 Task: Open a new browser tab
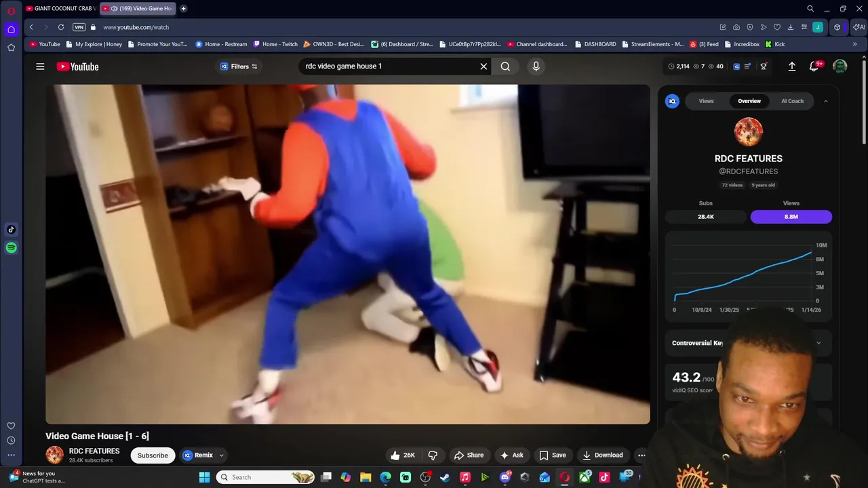183,8
